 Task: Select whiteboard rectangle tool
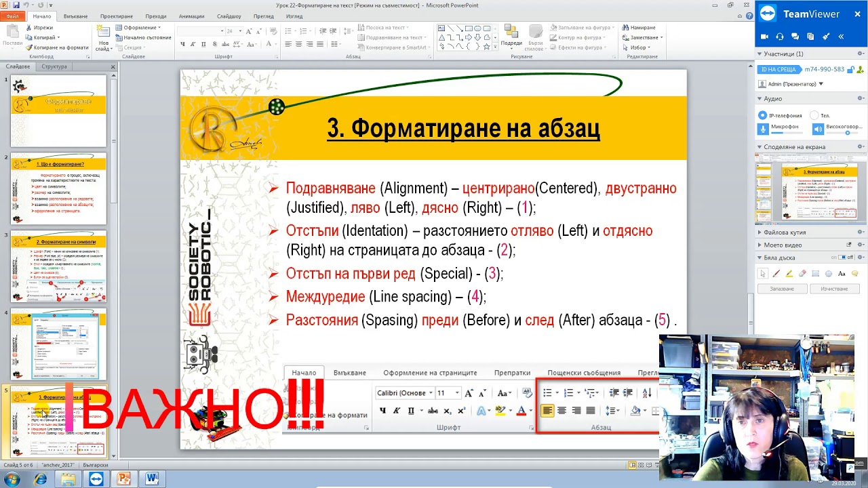pos(815,274)
